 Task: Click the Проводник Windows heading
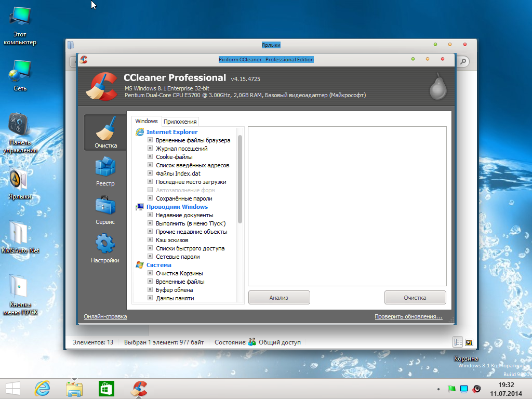tap(177, 207)
